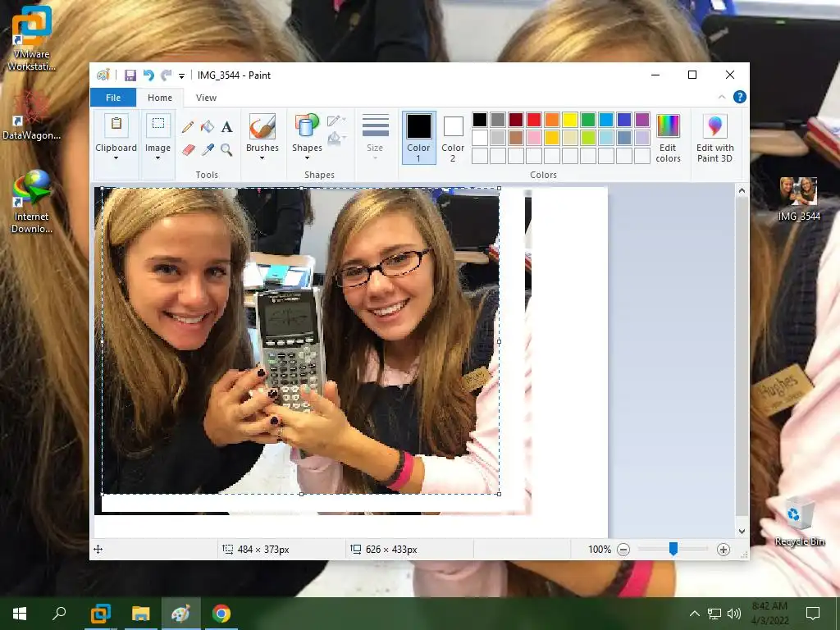Switch to the View tab
840x630 pixels.
pos(206,98)
